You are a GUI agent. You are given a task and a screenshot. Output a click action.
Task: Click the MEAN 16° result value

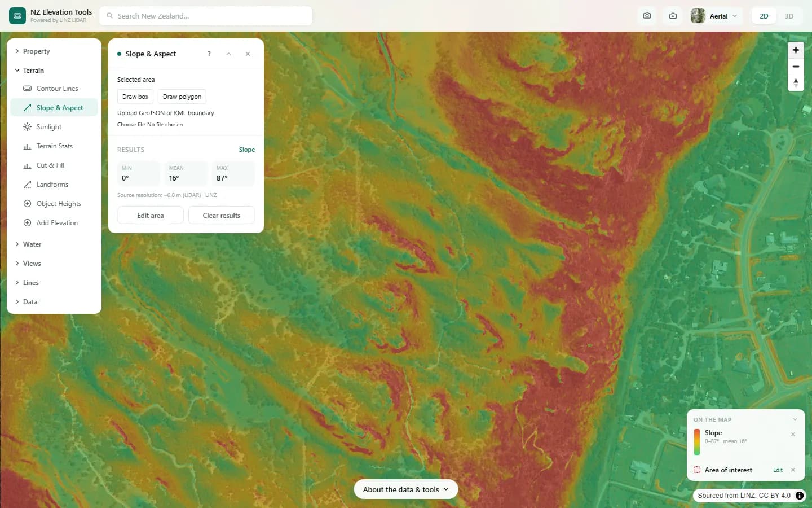pyautogui.click(x=186, y=174)
